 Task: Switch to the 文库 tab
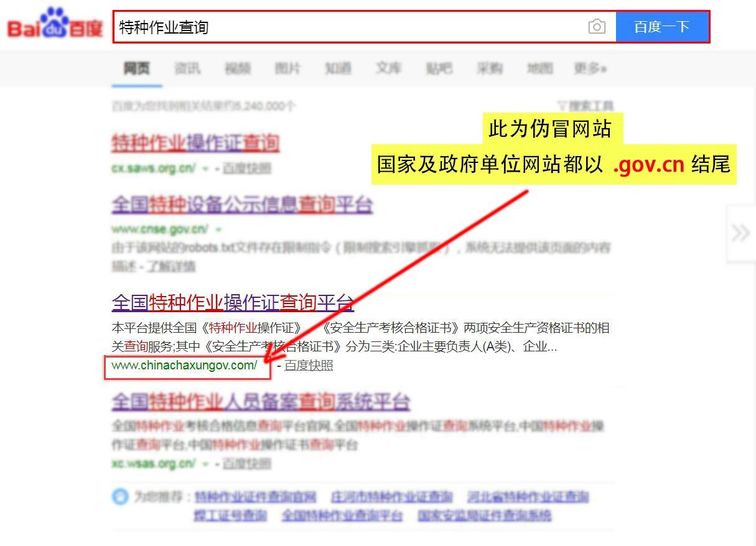point(388,68)
